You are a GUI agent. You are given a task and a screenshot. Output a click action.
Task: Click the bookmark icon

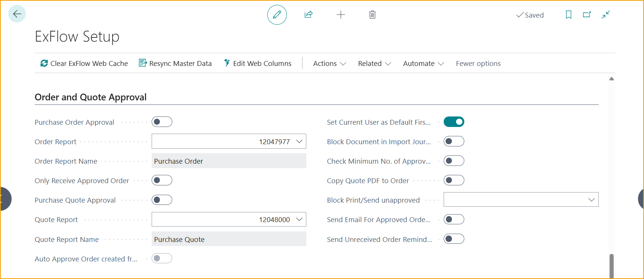(568, 15)
